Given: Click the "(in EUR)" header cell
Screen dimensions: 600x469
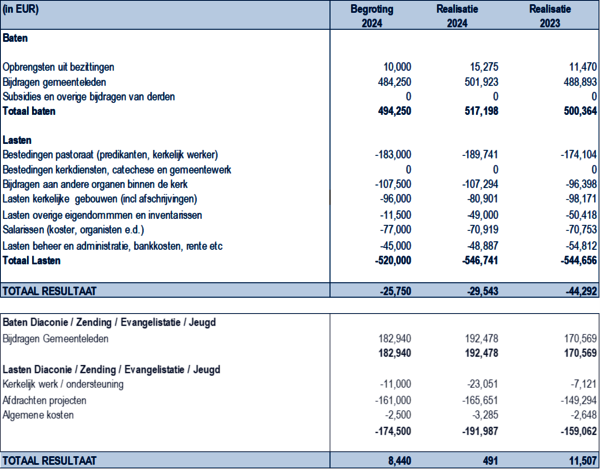Looking at the screenshot, I should (24, 9).
